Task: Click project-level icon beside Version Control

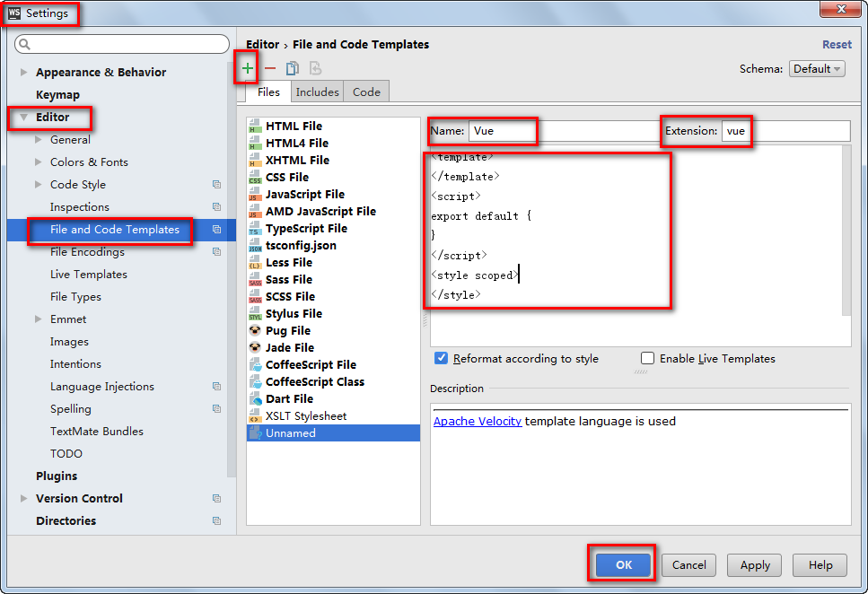Action: point(216,498)
